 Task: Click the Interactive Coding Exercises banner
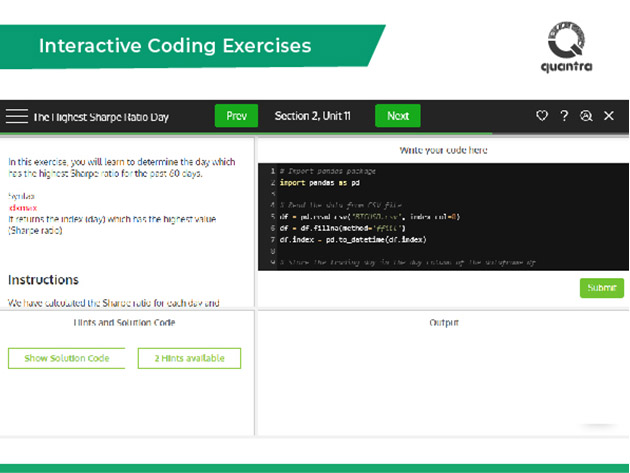click(x=175, y=46)
